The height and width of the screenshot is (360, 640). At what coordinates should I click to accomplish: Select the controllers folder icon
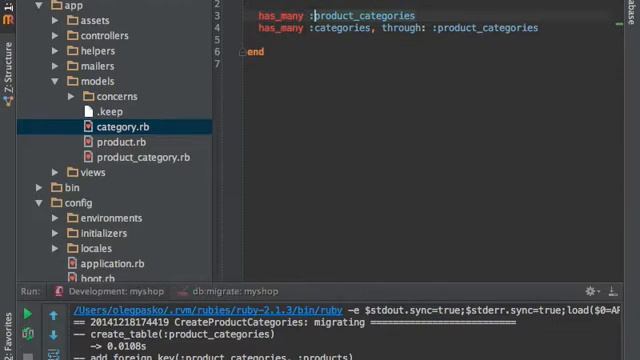(73, 35)
